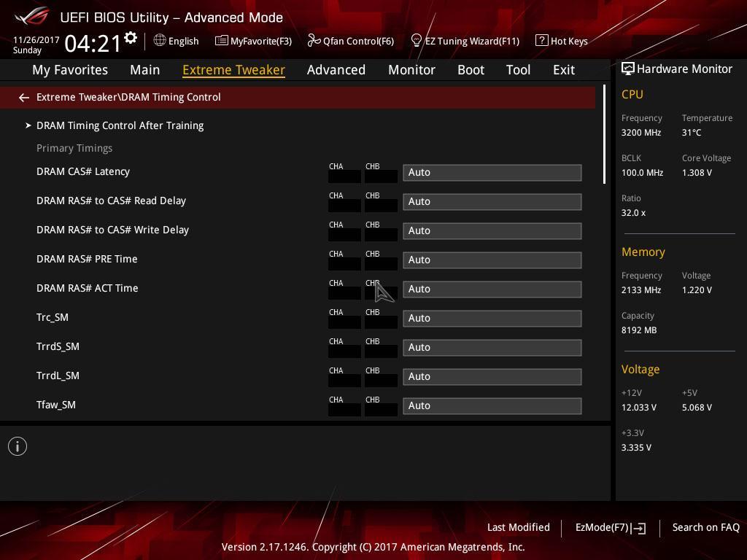
Task: Click the 04:21 clock time
Action: 93,44
